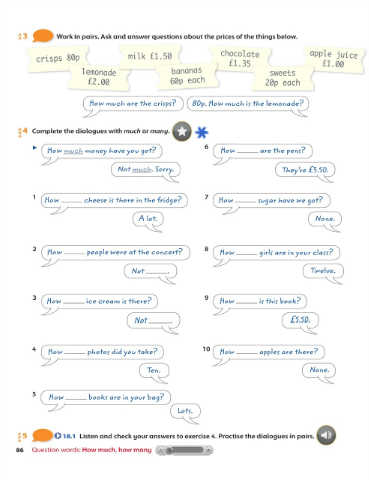Click the blank after 'Not' in dialogue 3
Viewport: 370px width, 480px height.
[x=160, y=321]
